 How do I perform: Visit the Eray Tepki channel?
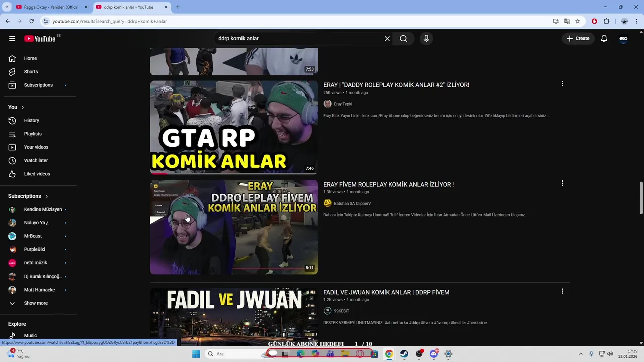(x=343, y=104)
